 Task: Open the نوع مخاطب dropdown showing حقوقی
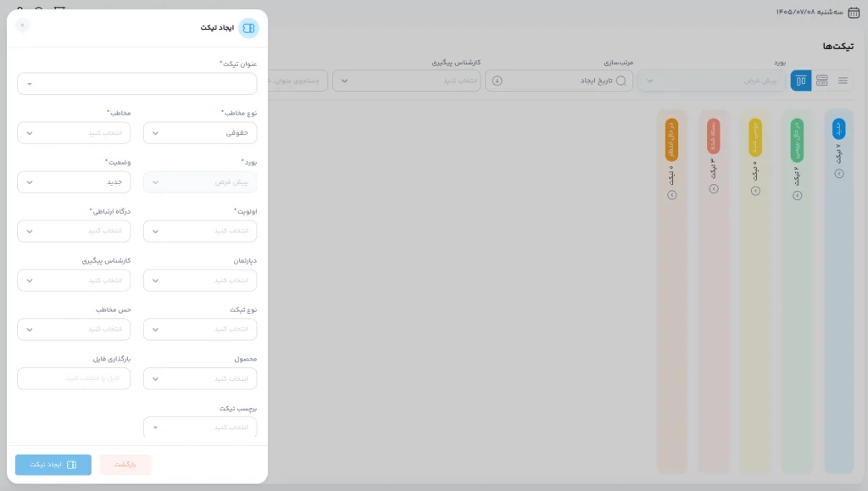click(x=200, y=133)
